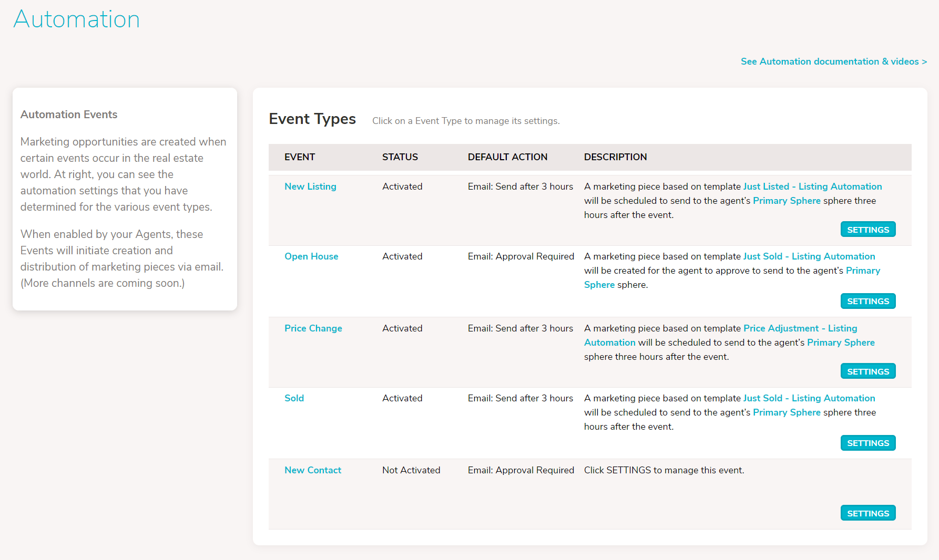The image size is (939, 560).
Task: Open SETTINGS for the New Contact event
Action: coord(867,513)
